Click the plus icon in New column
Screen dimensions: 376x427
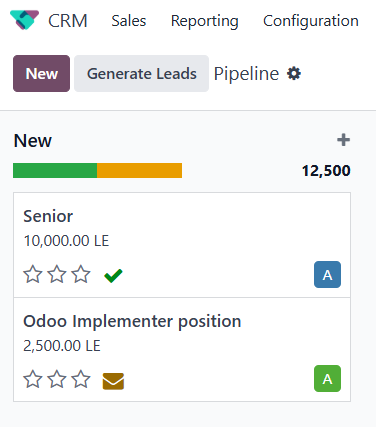click(343, 140)
